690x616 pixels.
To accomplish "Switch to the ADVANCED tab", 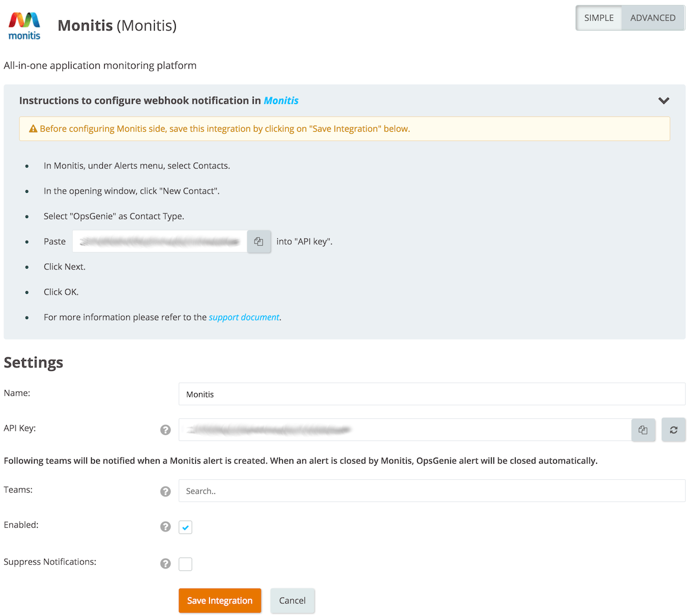I will [652, 18].
